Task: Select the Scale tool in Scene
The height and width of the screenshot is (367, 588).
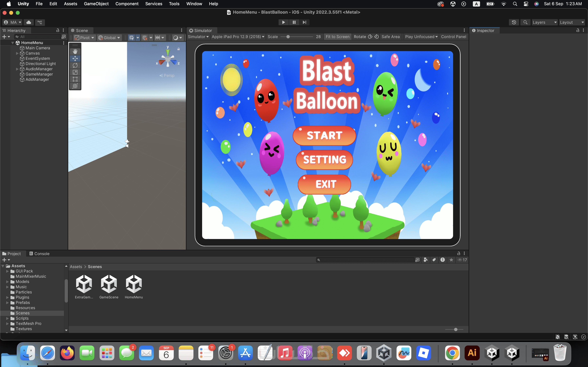Action: [x=75, y=72]
